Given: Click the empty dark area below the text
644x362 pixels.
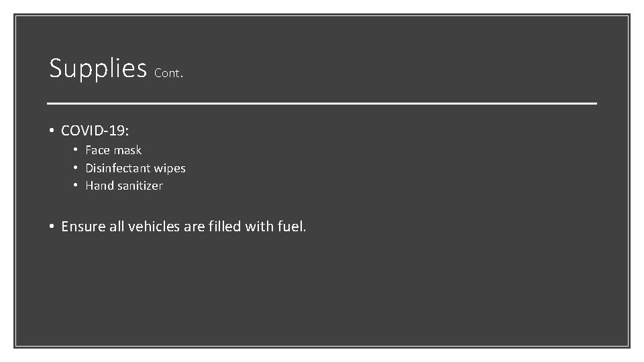Looking at the screenshot, I should (322, 295).
